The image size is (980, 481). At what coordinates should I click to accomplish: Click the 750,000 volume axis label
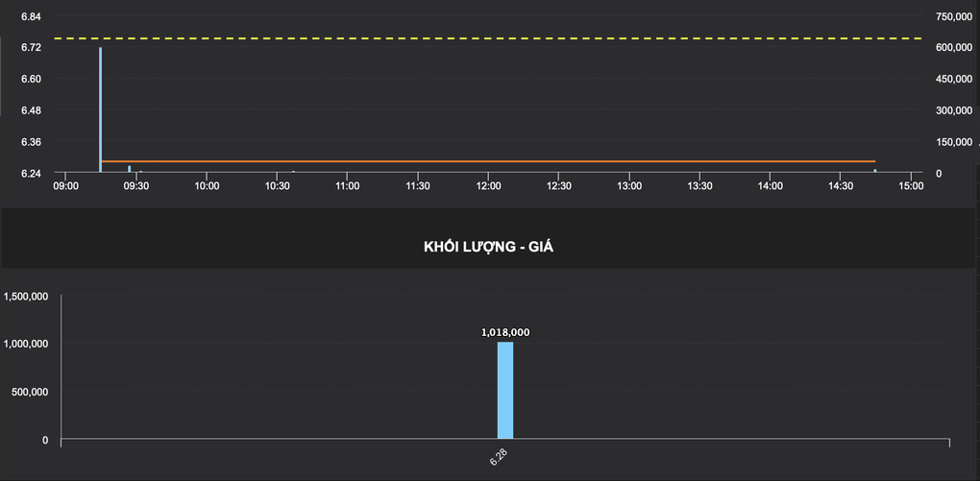pyautogui.click(x=954, y=17)
